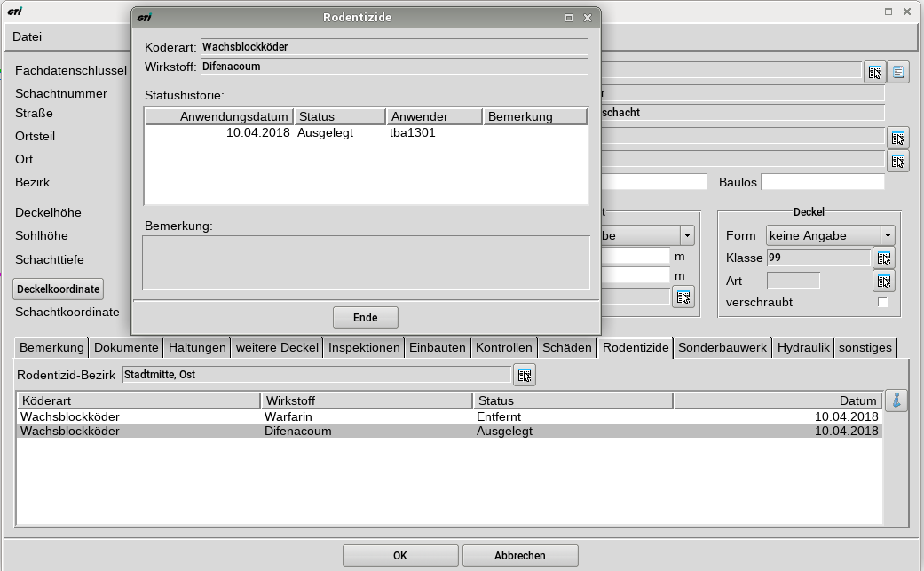Toggle the verschraubt checkbox
This screenshot has width=924, height=571.
pyautogui.click(x=882, y=303)
